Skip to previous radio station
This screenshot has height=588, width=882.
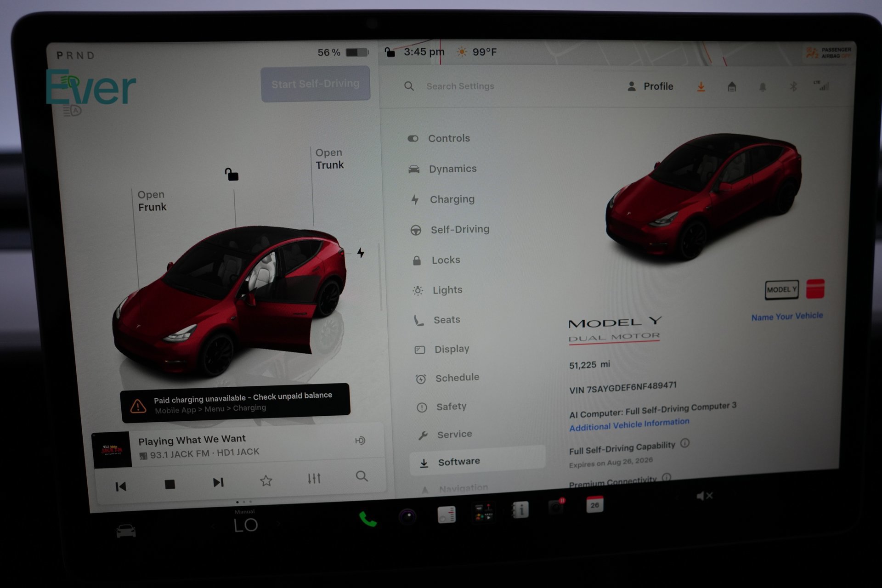[x=121, y=486]
